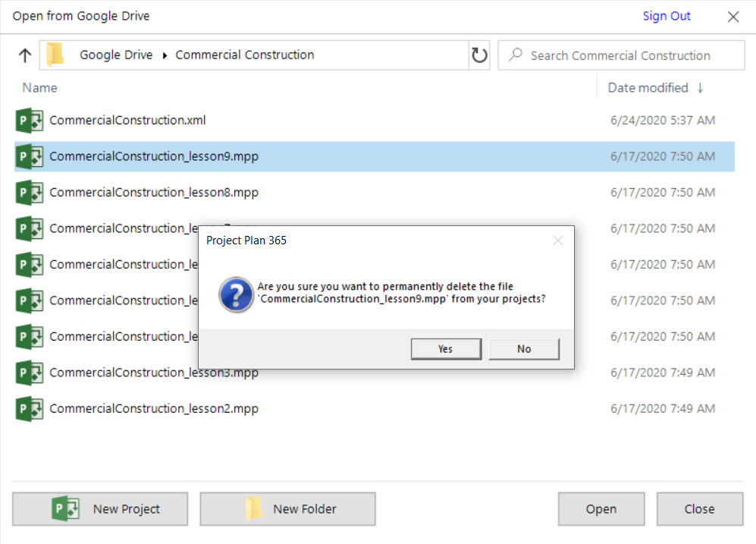Image resolution: width=756 pixels, height=544 pixels.
Task: Select CommercialConstruction_lesson9.mpp file
Action: (374, 156)
